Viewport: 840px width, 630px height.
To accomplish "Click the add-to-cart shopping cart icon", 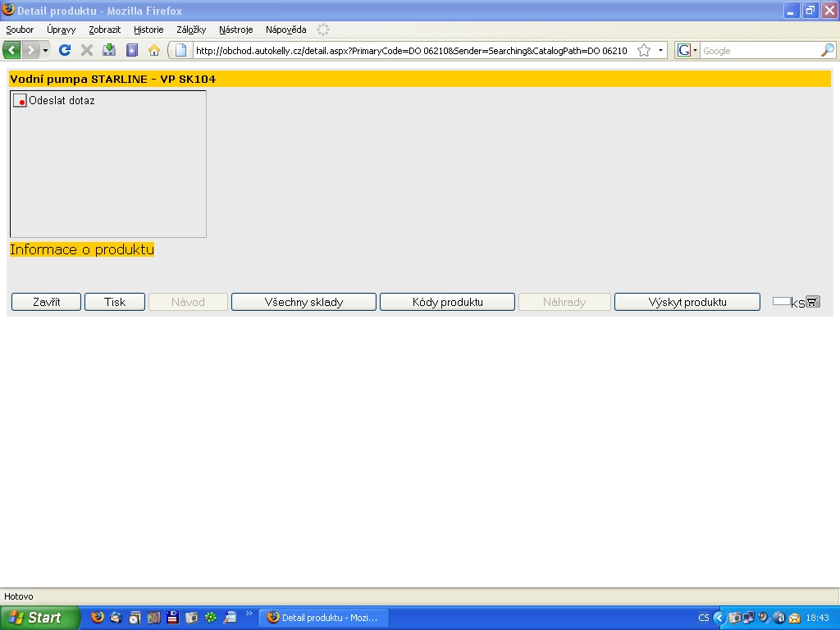I will tap(813, 302).
